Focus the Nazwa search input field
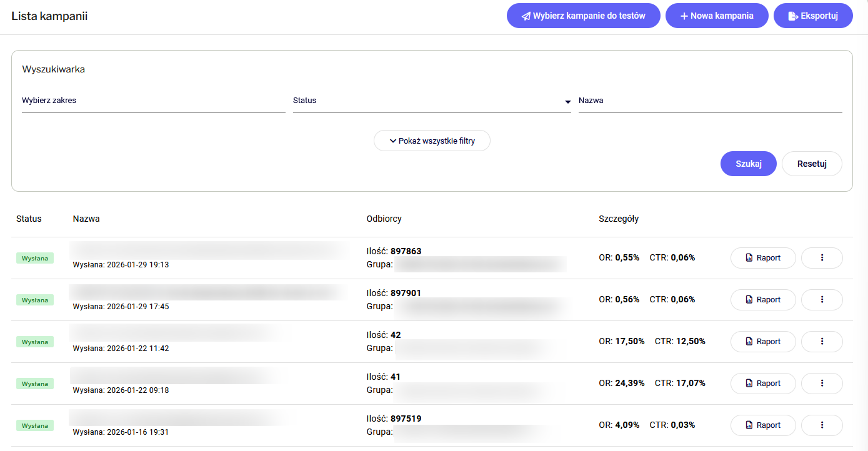 tap(710, 101)
